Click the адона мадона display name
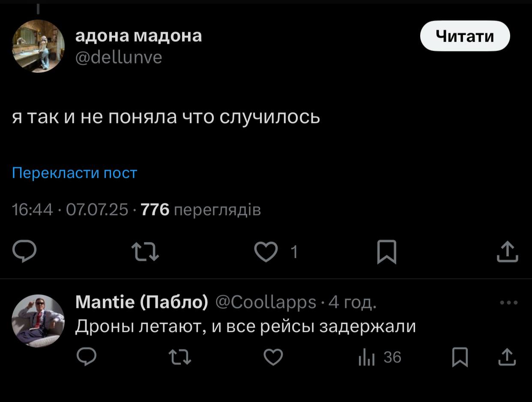Screen dimensions: 532x402 pyautogui.click(x=138, y=36)
